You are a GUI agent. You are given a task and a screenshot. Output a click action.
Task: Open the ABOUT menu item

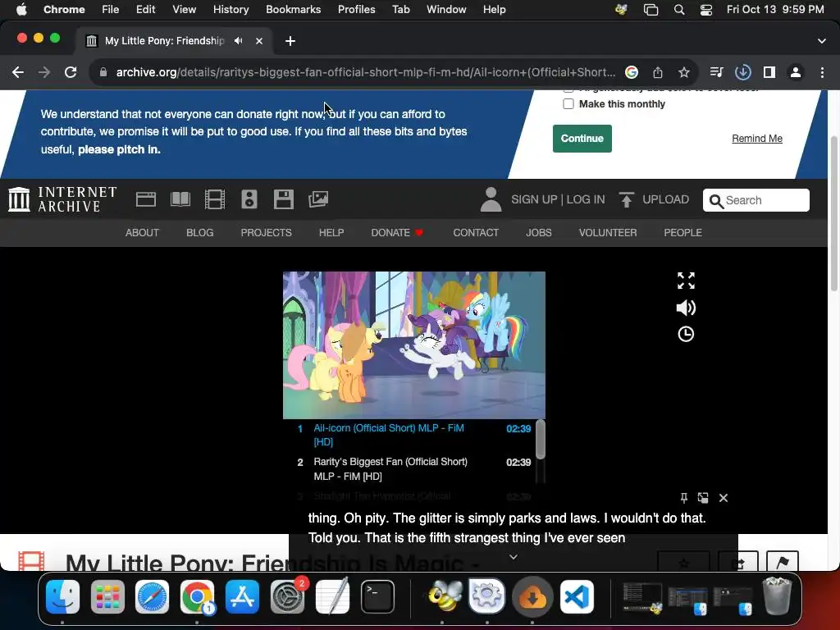tap(142, 232)
